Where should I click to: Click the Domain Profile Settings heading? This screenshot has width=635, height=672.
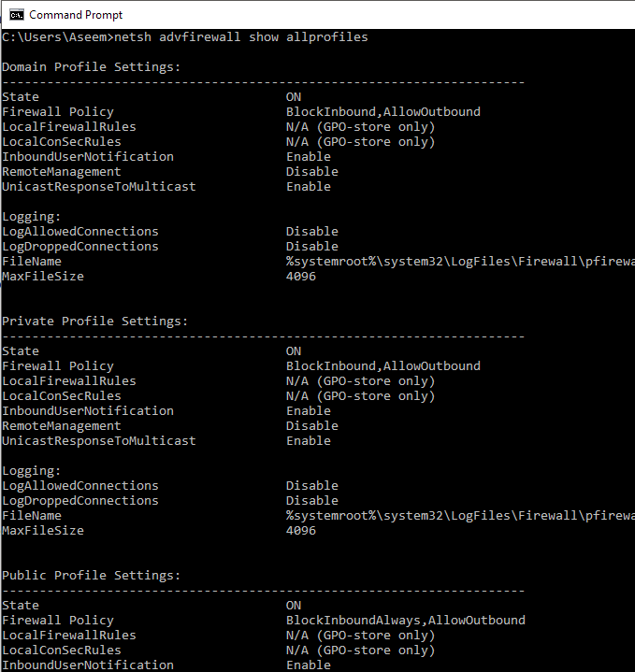click(91, 67)
